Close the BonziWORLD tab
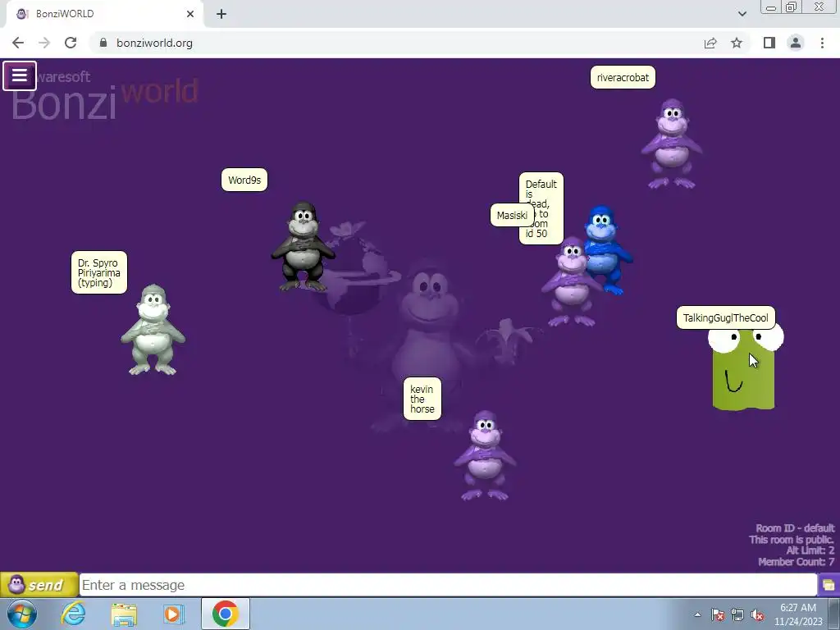The image size is (840, 630). (190, 14)
